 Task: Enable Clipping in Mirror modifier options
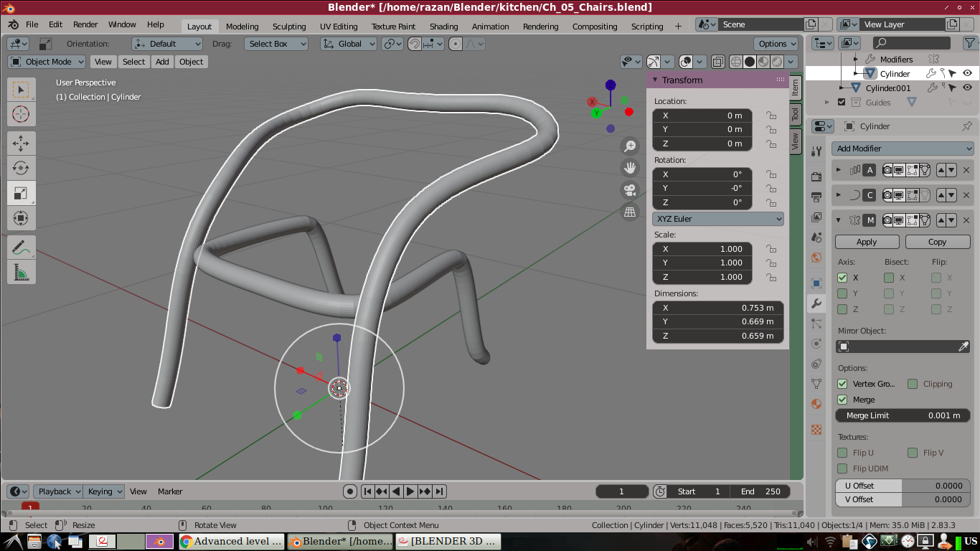coord(913,384)
